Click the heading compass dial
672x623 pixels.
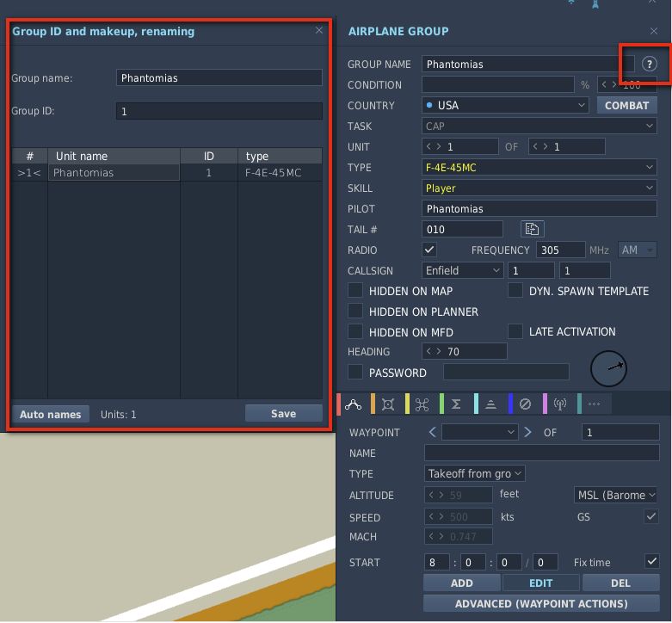608,368
